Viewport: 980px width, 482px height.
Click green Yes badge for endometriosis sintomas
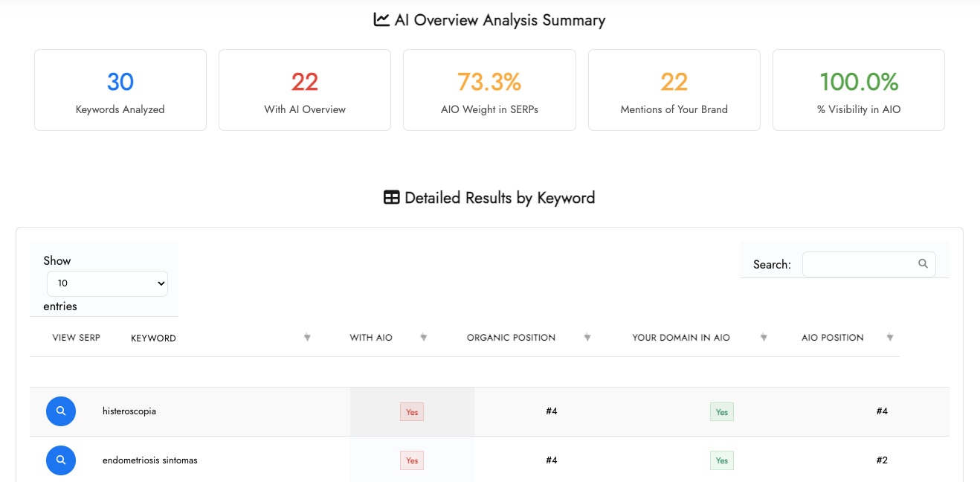[x=721, y=460]
